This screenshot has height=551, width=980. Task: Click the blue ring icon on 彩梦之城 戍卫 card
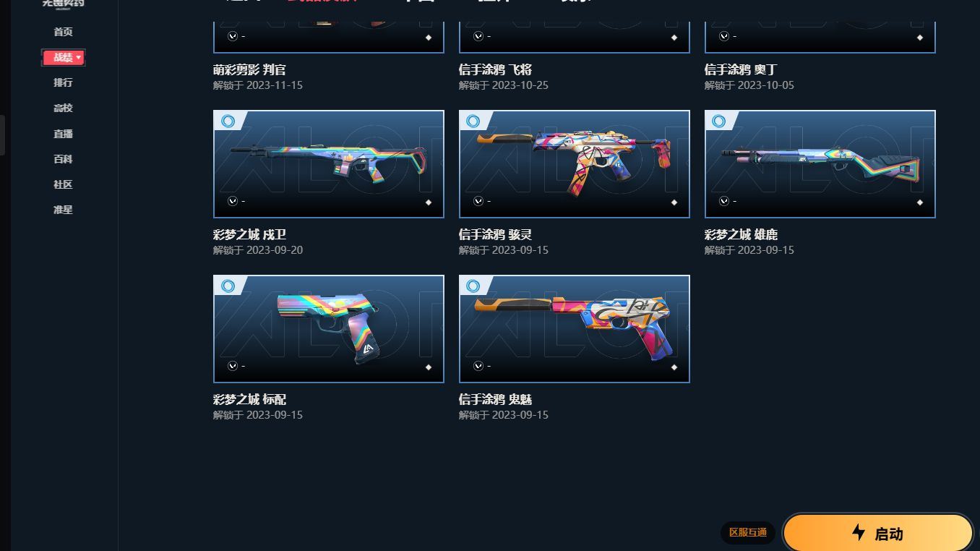click(228, 121)
